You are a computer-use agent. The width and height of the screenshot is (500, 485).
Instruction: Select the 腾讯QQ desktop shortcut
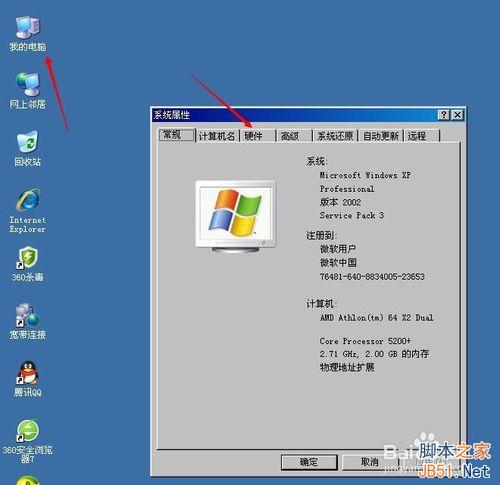tap(28, 379)
